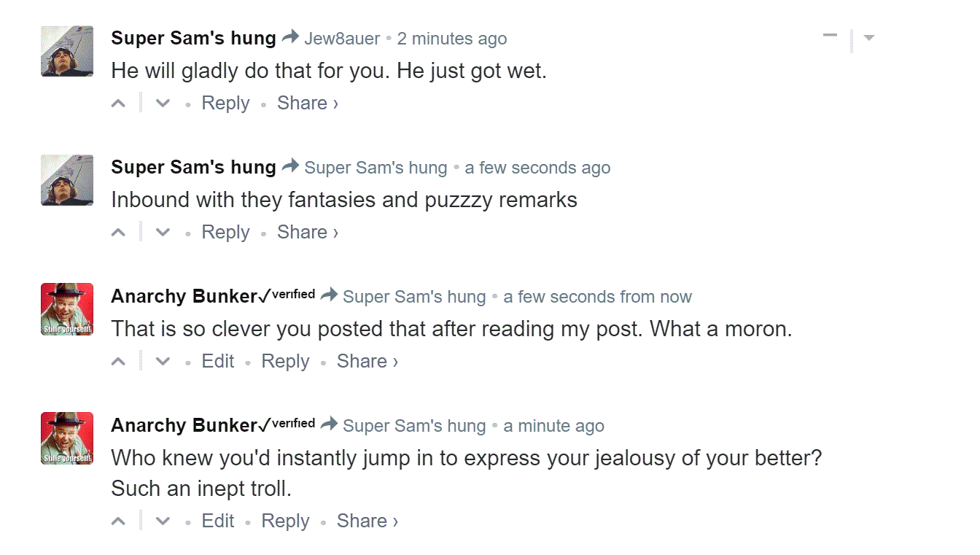The image size is (980, 555).
Task: Open the comment options dropdown arrow at top right
Action: tap(868, 37)
